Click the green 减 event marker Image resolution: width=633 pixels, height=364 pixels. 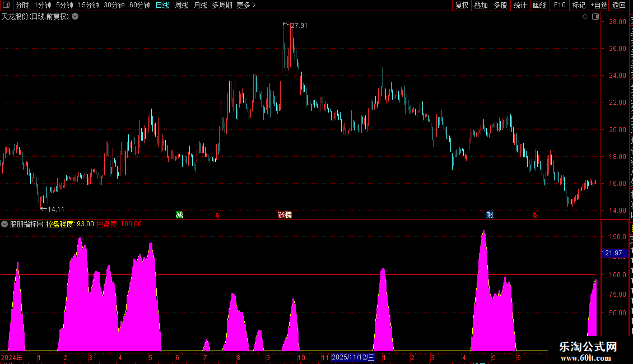click(180, 214)
